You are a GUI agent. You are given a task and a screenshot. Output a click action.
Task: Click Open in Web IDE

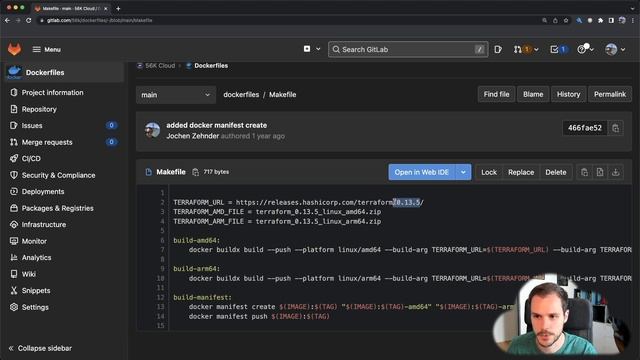point(422,172)
